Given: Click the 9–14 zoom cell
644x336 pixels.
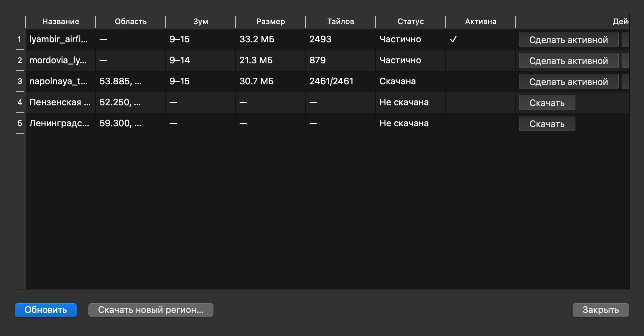Looking at the screenshot, I should 201,60.
